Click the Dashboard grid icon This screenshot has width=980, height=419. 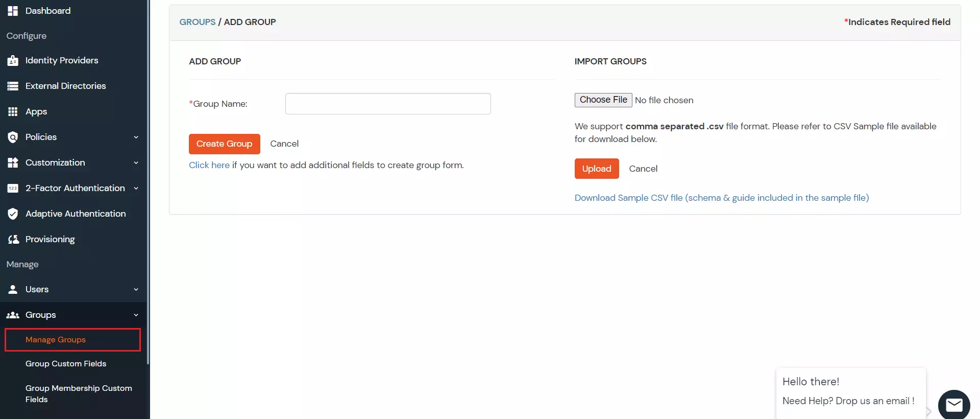[x=13, y=11]
